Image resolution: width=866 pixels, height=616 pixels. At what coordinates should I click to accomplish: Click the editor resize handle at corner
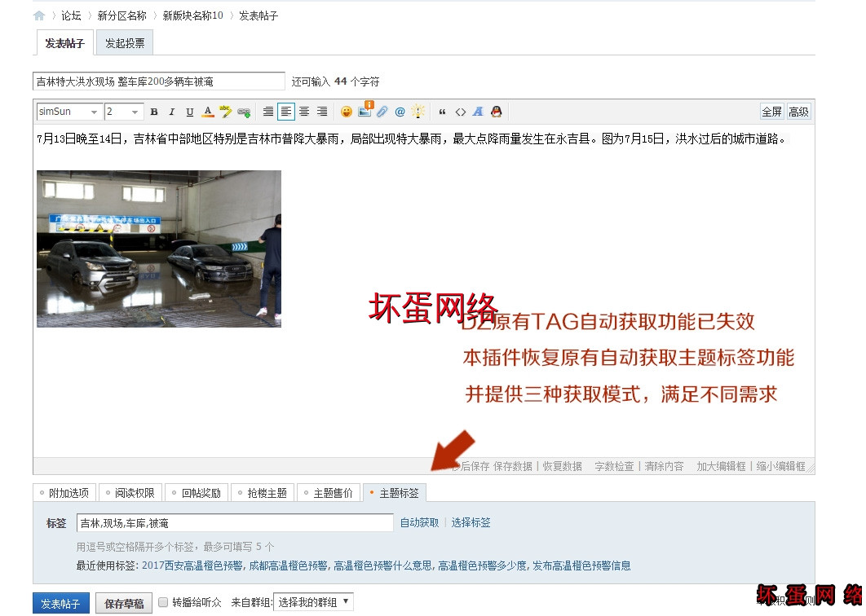pos(811,469)
